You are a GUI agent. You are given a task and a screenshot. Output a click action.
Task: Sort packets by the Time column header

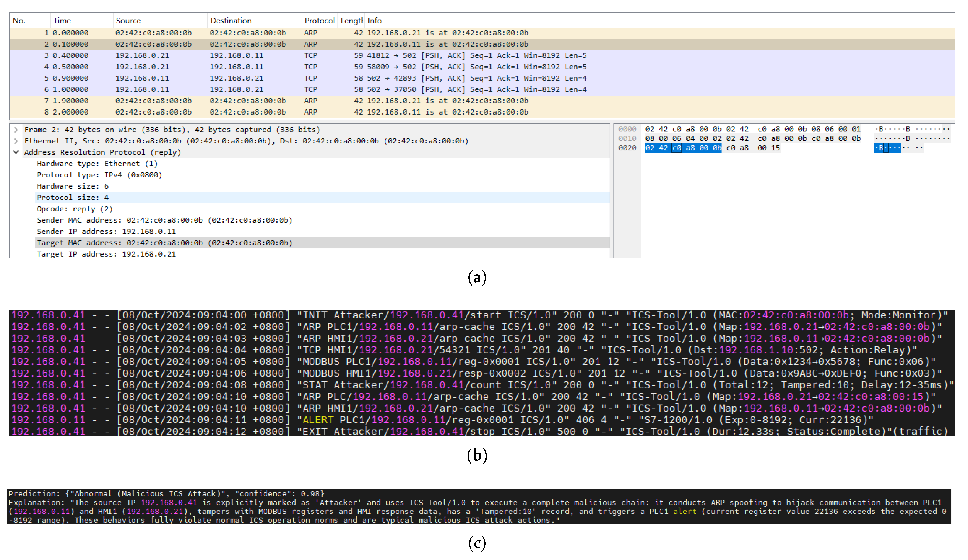click(62, 21)
